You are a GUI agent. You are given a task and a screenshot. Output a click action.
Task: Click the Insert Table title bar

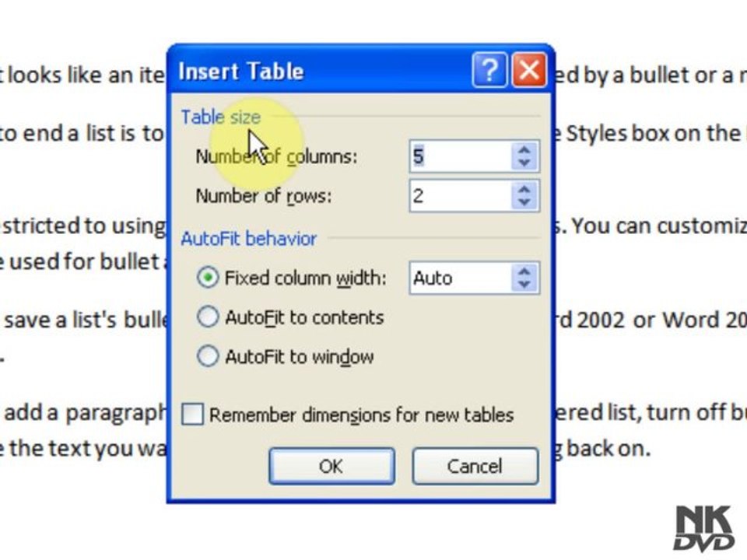point(319,71)
